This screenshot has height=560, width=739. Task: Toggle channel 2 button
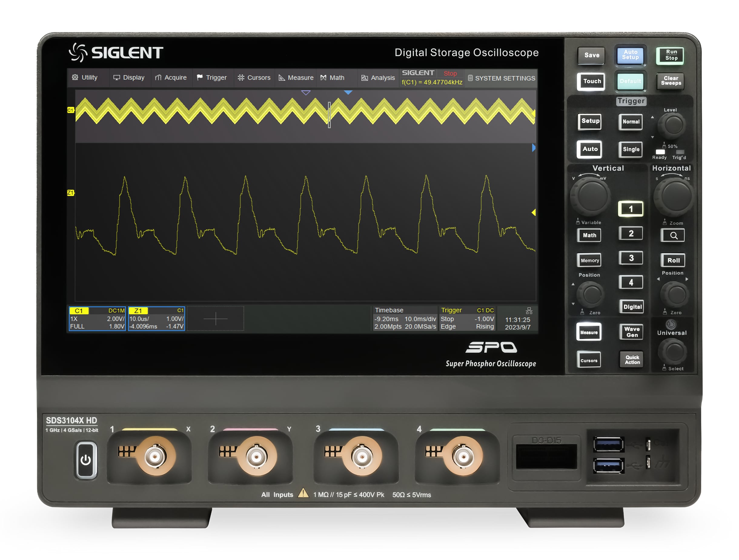point(631,233)
